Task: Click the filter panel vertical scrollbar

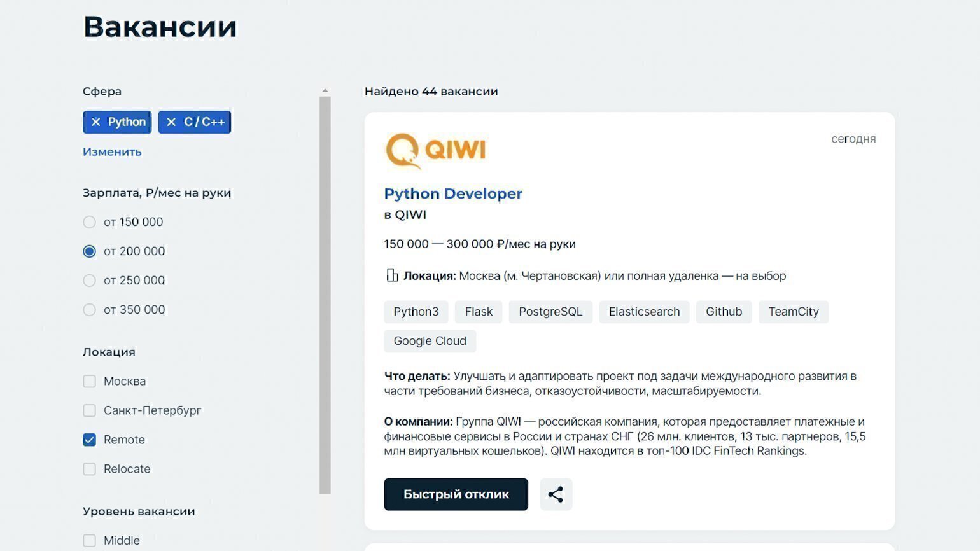Action: pyautogui.click(x=325, y=293)
